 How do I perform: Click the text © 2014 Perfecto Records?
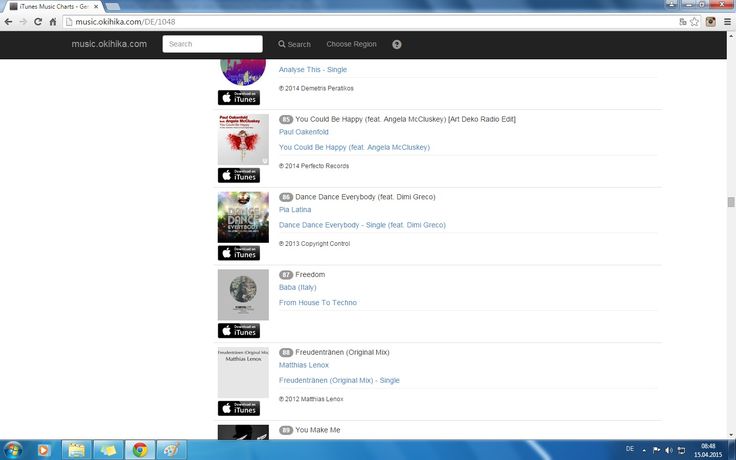click(314, 166)
